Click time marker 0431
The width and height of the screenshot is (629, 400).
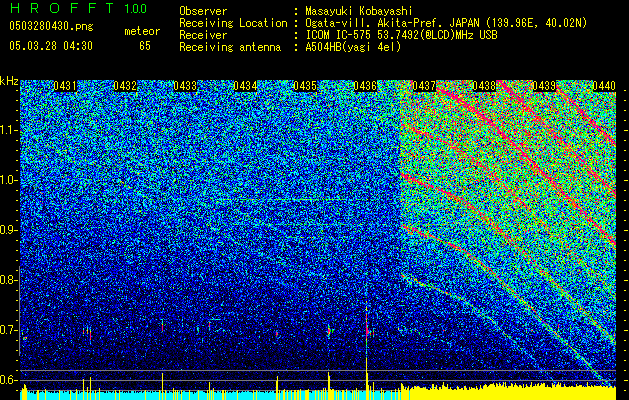click(65, 86)
